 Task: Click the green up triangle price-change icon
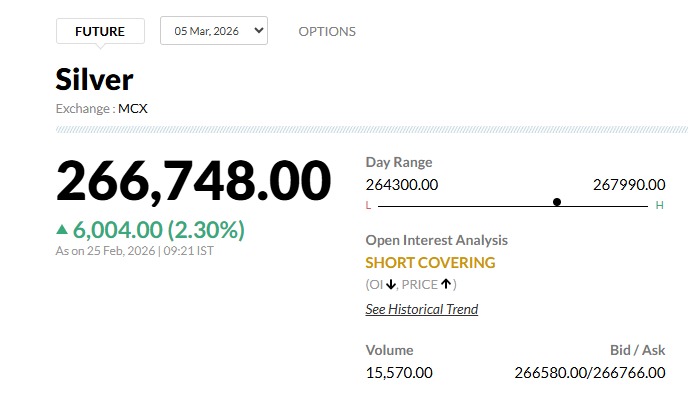(x=62, y=230)
